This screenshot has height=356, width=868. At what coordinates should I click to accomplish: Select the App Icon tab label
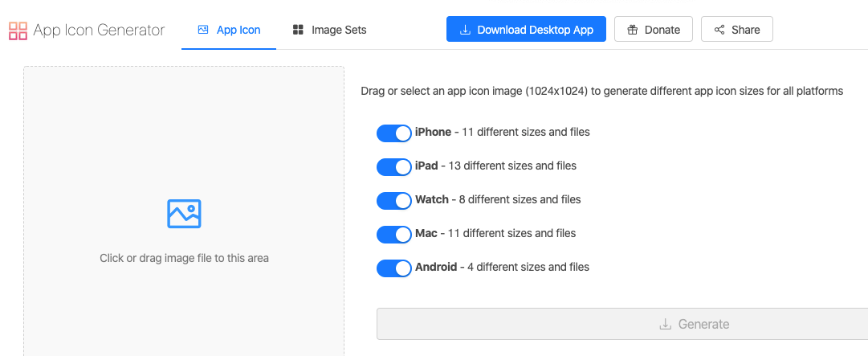238,30
